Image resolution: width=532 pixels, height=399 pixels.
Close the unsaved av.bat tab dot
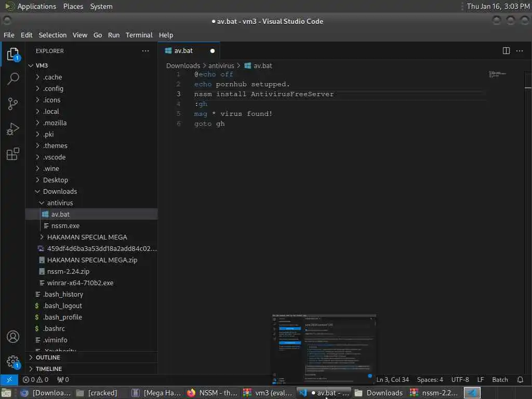click(212, 51)
